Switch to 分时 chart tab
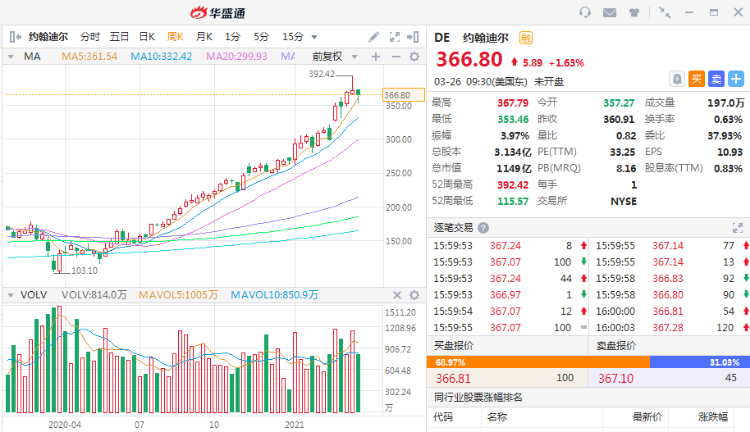The image size is (750, 432). click(x=90, y=37)
